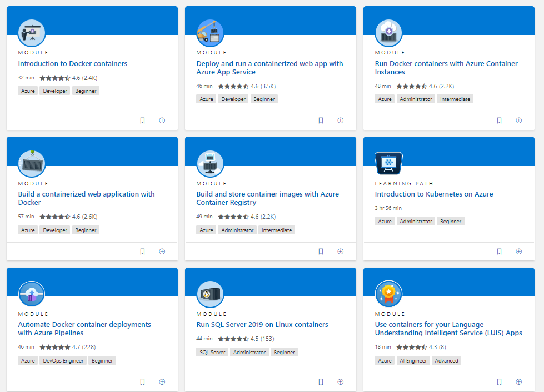This screenshot has height=392, width=544.
Task: Click the 32 min duration text
Action: pos(26,78)
